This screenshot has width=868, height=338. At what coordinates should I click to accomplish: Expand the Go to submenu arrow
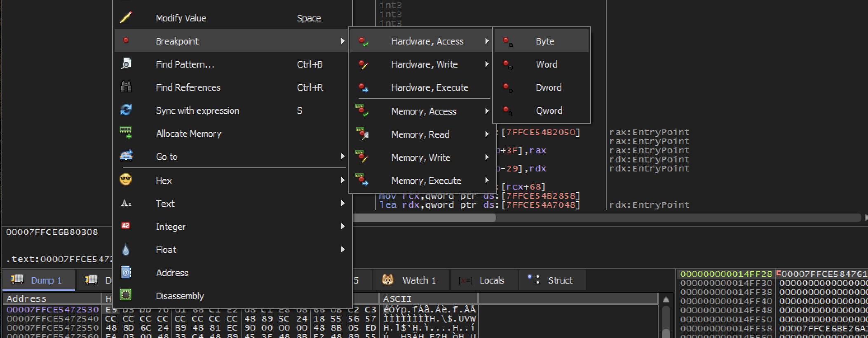tap(343, 156)
